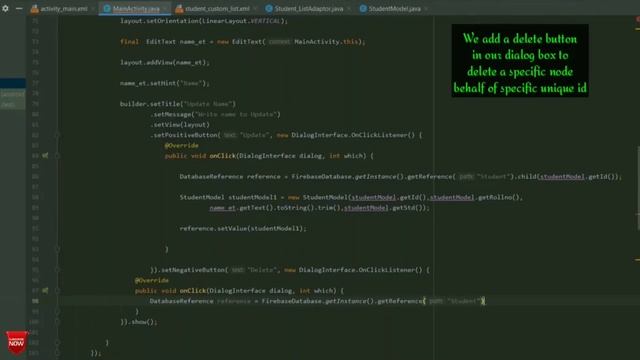Click name_et.getText().toString().trim() expression
Viewport: 640px width, 360px height.
pos(276,208)
